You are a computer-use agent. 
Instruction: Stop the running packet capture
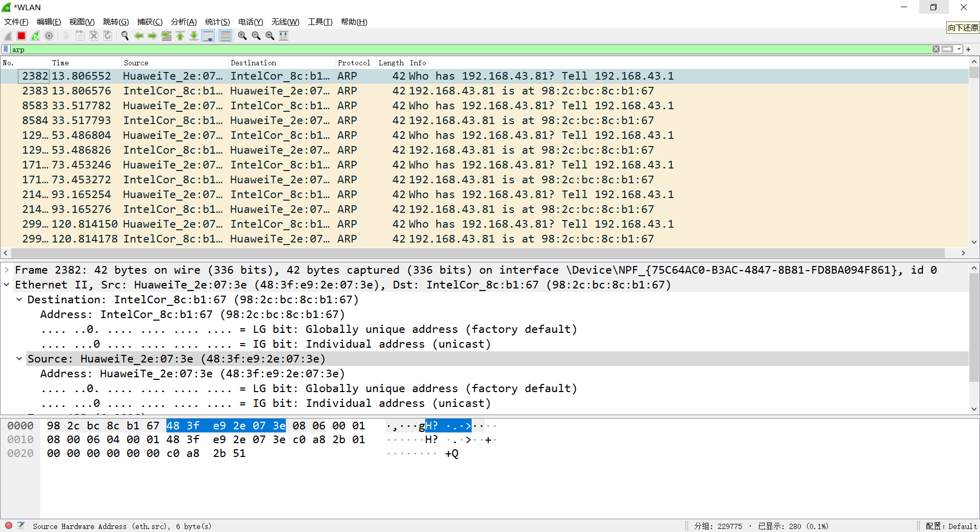[21, 36]
